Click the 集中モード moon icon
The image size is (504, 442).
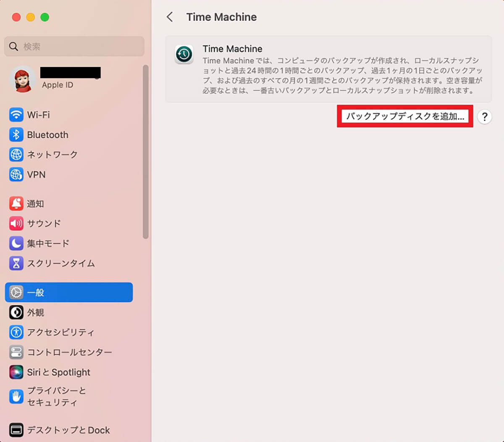coord(16,243)
